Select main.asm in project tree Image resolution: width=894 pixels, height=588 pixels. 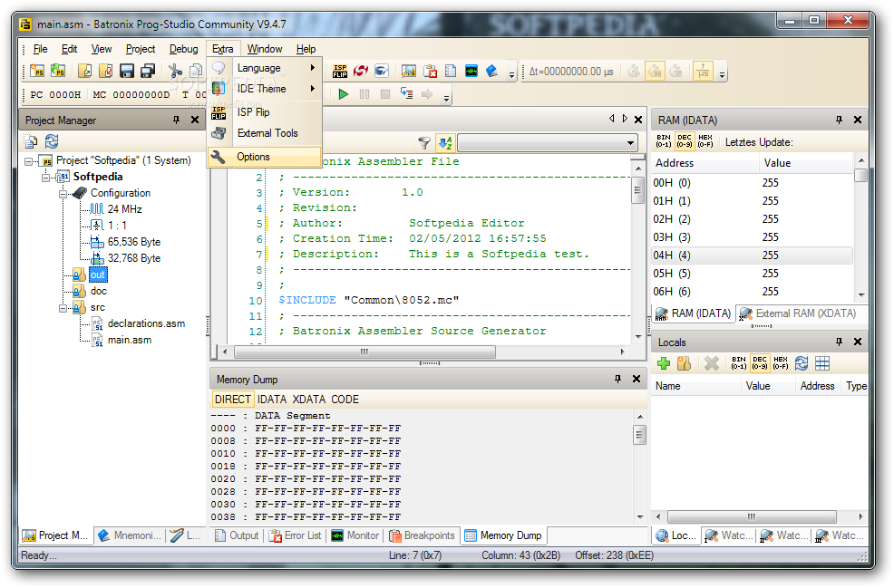[x=130, y=340]
